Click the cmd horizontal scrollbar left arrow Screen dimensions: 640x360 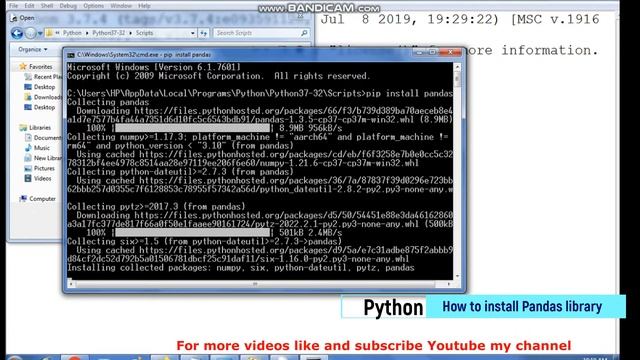coord(71,284)
